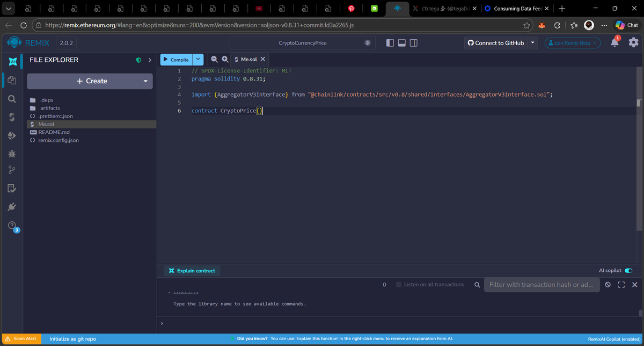Screen dimensions: 644x346
Task: Switch to the Pinterest browser tab
Action: click(351, 9)
